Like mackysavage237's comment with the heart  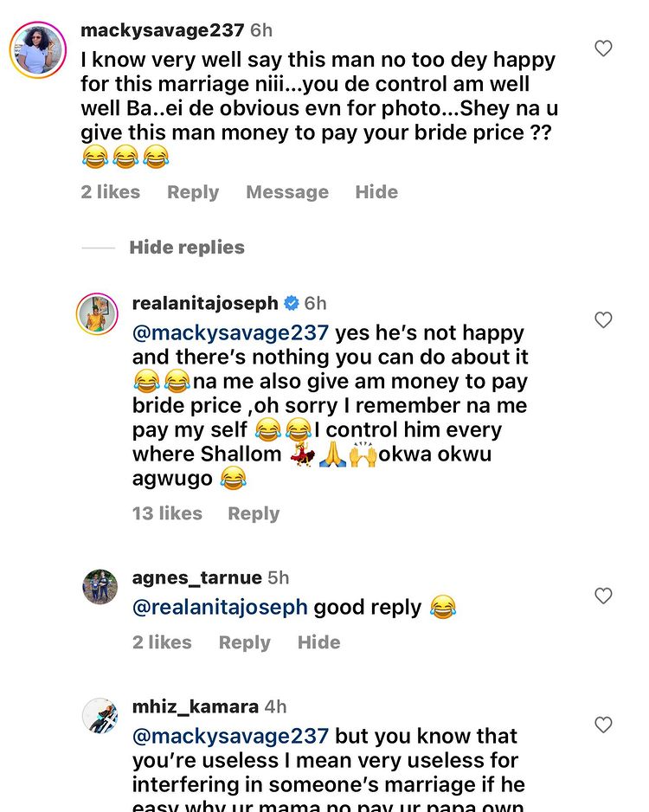point(603,49)
